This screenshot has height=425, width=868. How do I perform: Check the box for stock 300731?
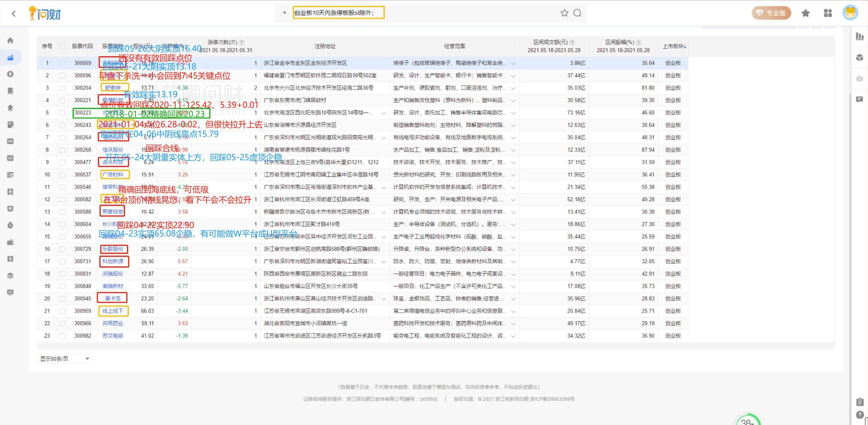pyautogui.click(x=62, y=261)
